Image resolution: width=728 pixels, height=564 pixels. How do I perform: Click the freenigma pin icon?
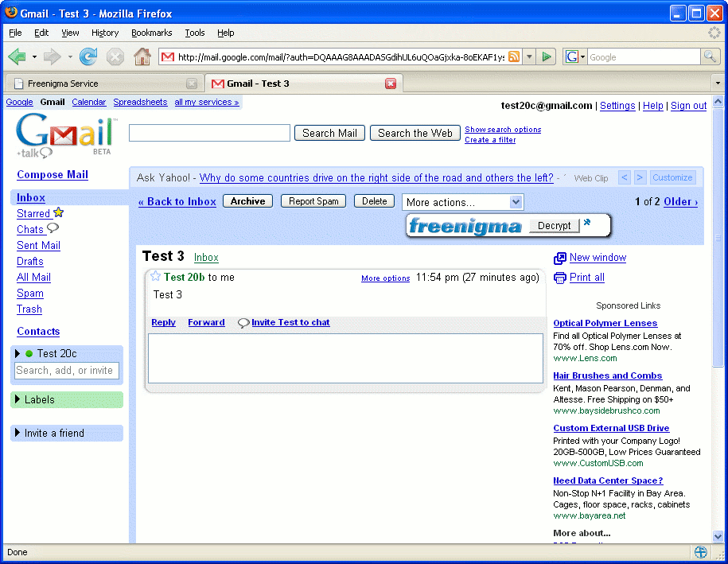587,222
